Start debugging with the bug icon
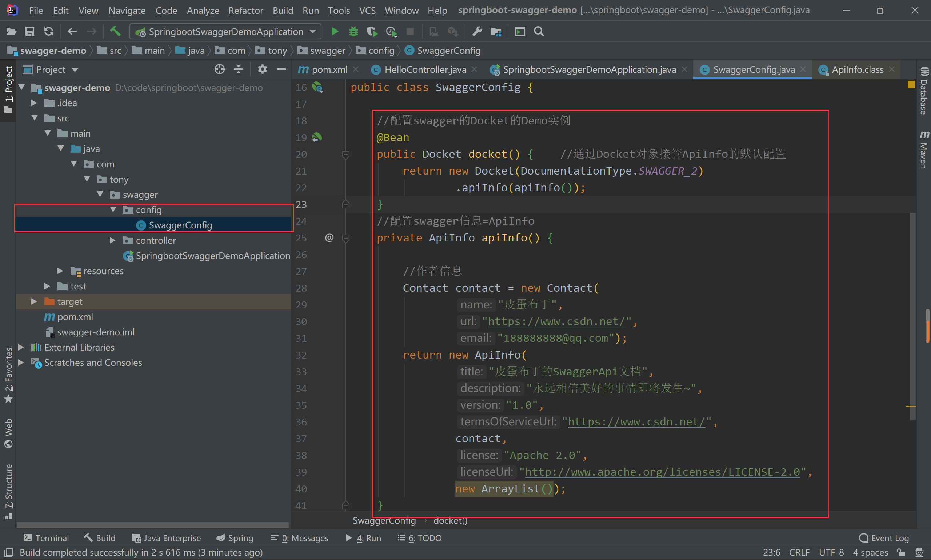The image size is (931, 560). click(x=353, y=31)
